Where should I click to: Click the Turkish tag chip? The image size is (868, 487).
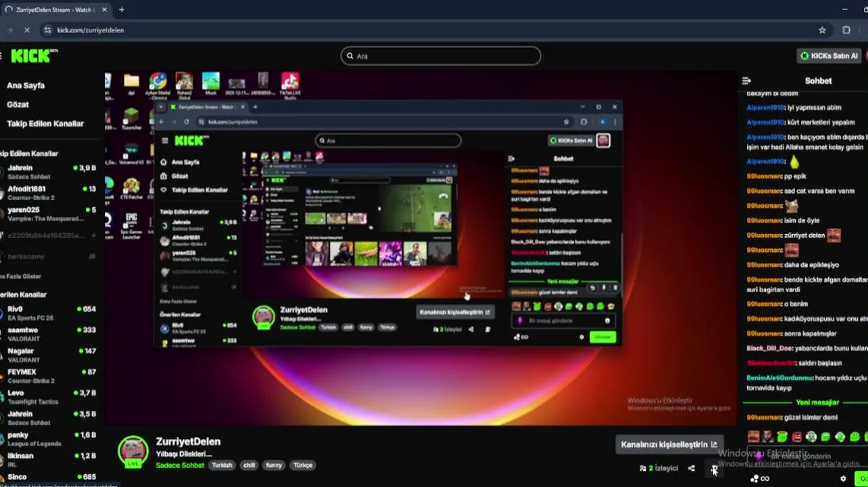point(222,465)
